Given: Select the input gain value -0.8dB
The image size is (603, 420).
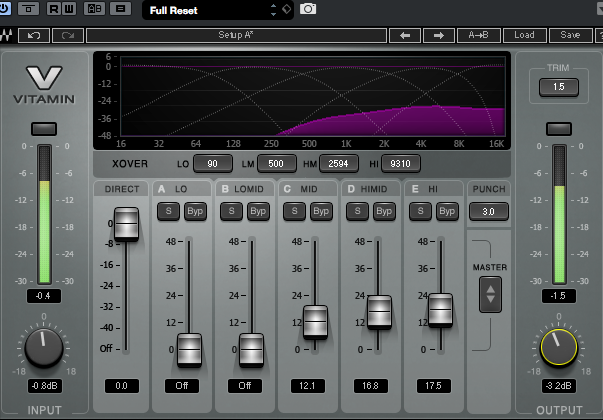Looking at the screenshot, I should 45,386.
